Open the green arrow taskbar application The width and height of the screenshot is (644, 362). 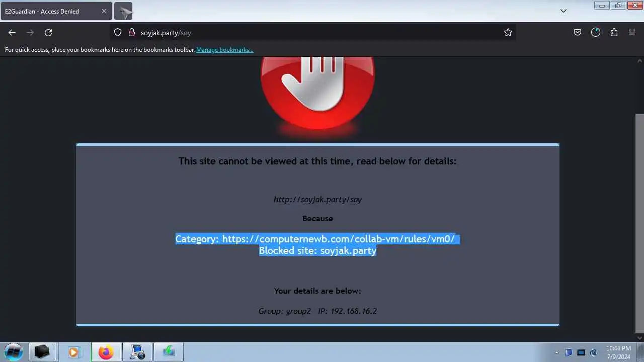(169, 352)
